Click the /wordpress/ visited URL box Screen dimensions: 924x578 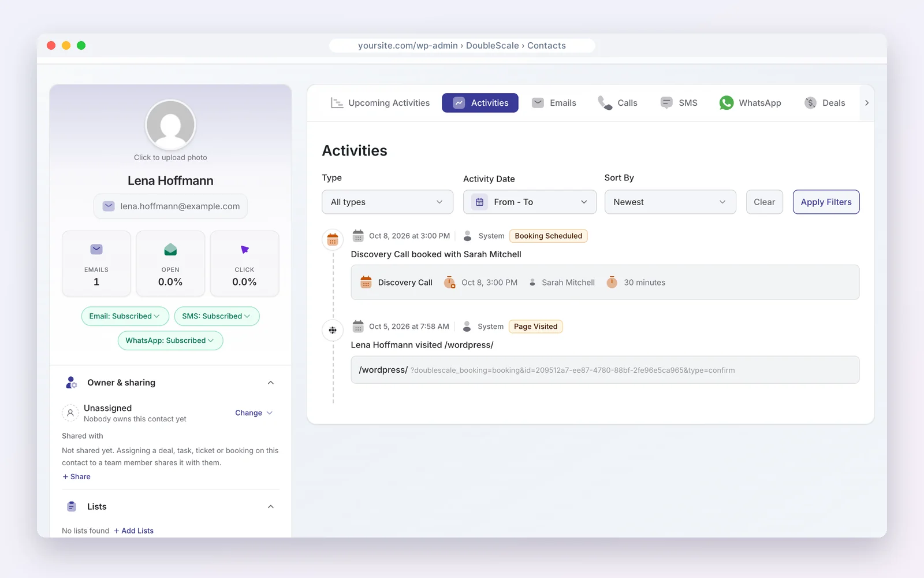pos(605,370)
